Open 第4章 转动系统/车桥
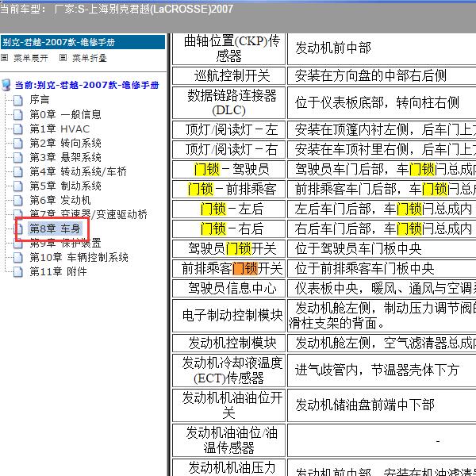The image size is (476, 476). (78, 171)
